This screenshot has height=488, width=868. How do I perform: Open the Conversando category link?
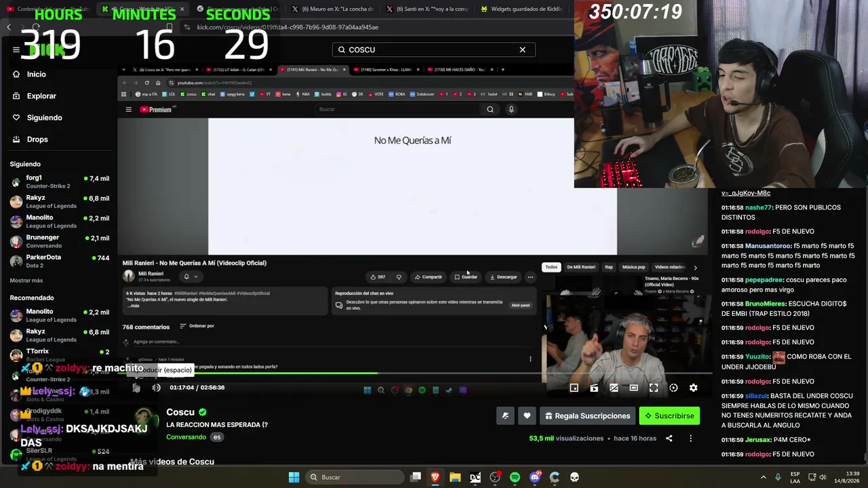[x=186, y=437]
